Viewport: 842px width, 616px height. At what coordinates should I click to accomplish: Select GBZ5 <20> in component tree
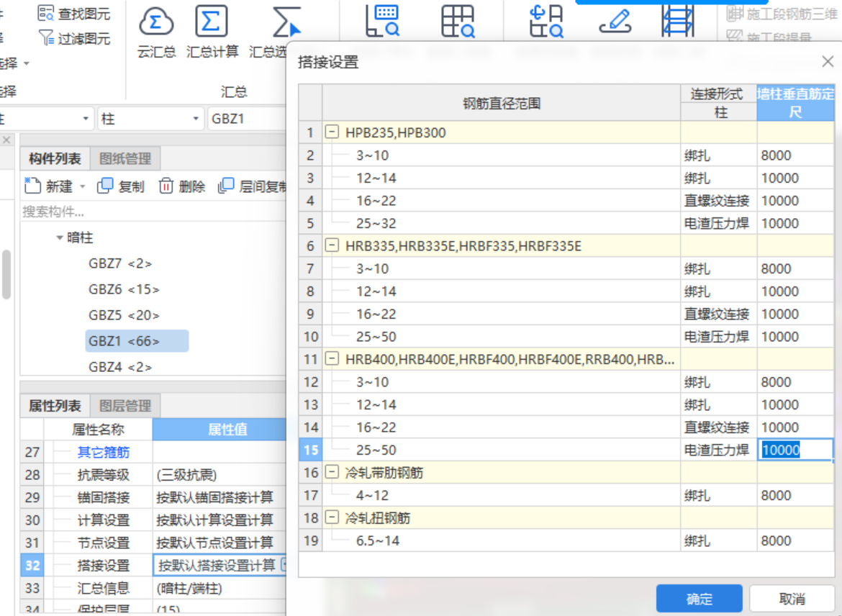(x=124, y=315)
